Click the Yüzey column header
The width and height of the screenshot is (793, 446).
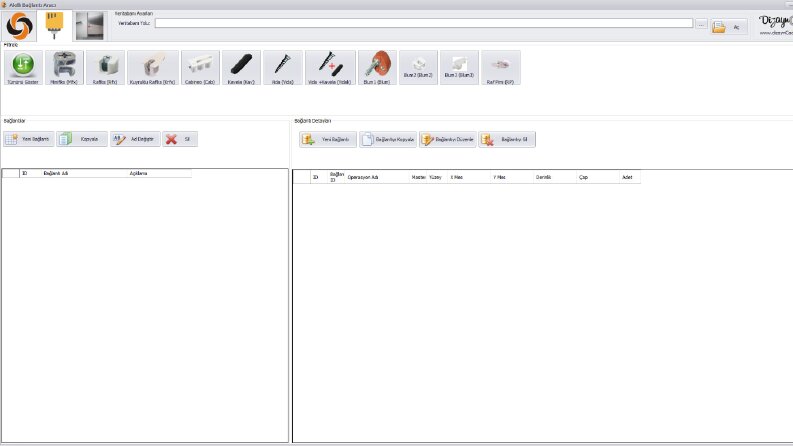point(437,177)
